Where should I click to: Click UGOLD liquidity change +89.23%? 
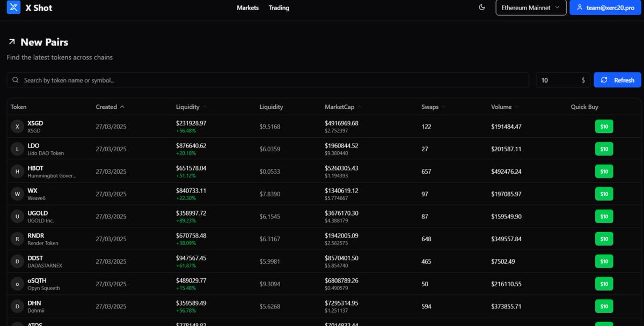[186, 220]
